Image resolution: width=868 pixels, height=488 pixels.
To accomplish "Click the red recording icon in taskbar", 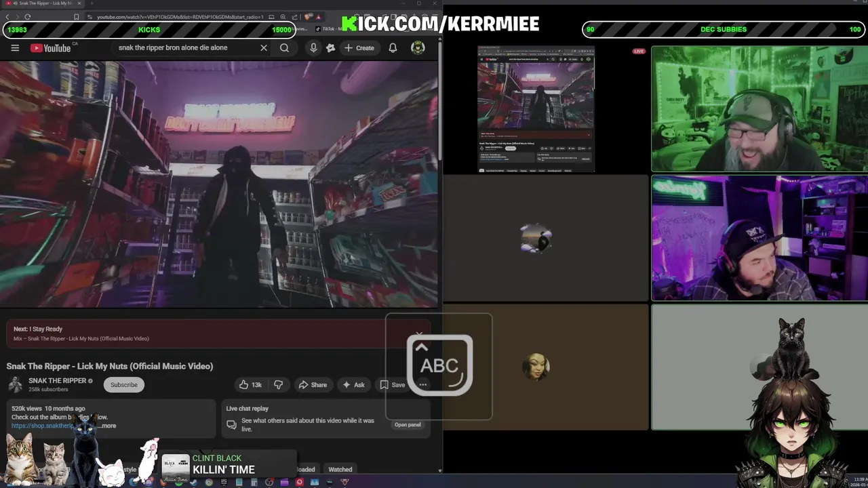I will [299, 483].
